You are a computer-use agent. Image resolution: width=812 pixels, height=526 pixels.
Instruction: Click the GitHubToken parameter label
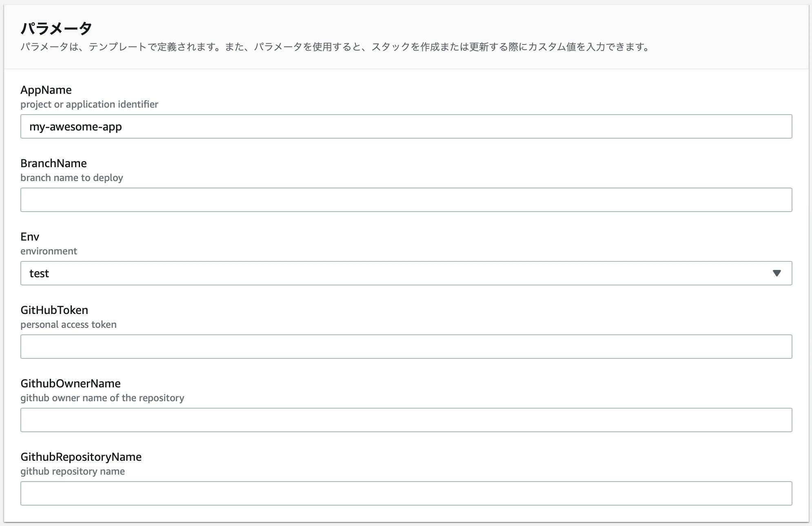[54, 310]
